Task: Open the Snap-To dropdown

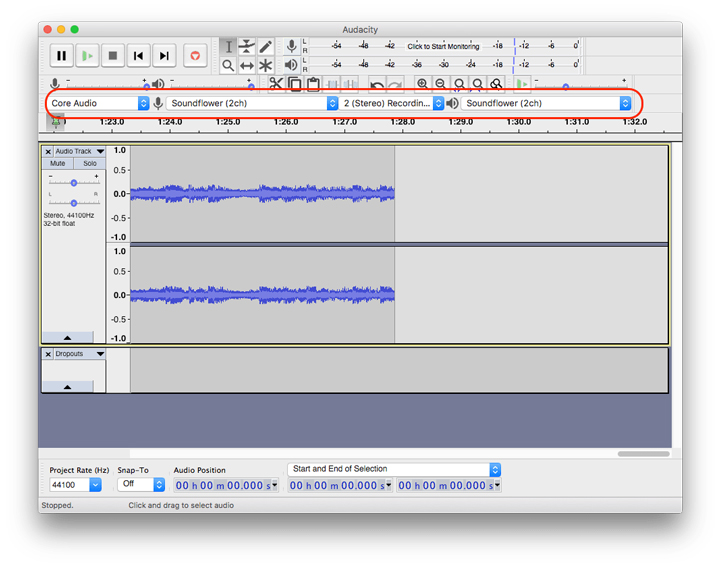Action: point(140,484)
